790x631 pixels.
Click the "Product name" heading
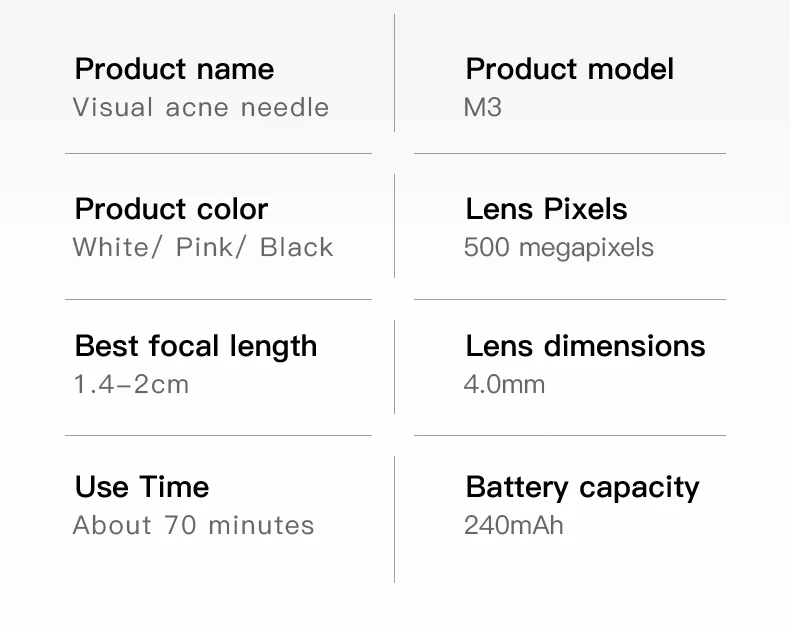[174, 69]
